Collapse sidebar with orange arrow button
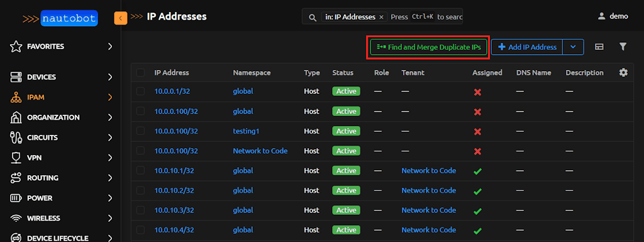 coord(121,18)
